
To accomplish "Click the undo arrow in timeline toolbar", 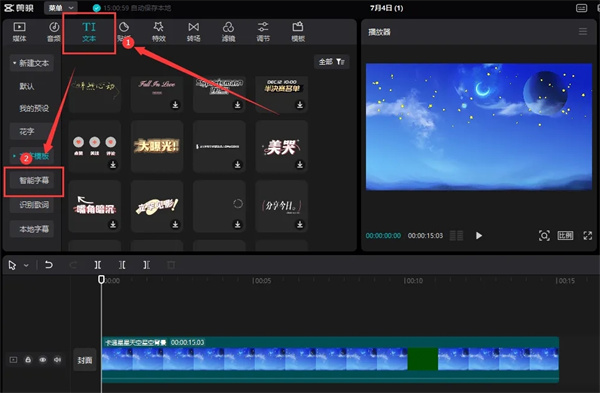I will [49, 264].
